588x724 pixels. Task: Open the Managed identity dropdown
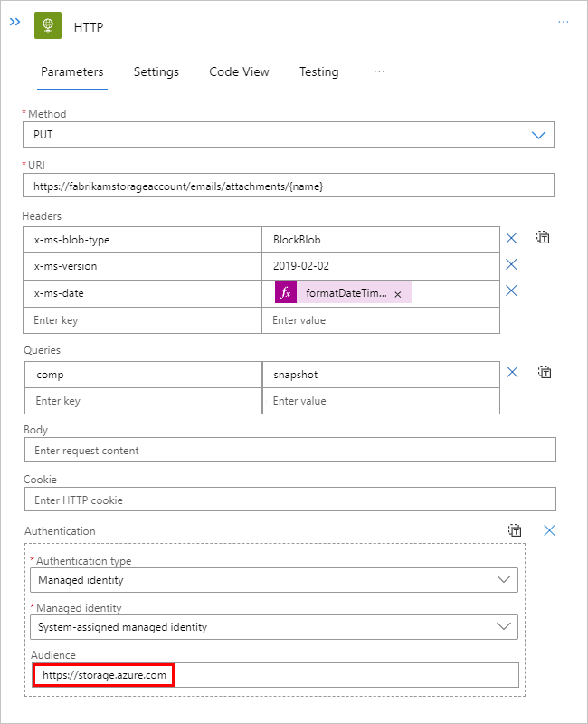(x=505, y=626)
